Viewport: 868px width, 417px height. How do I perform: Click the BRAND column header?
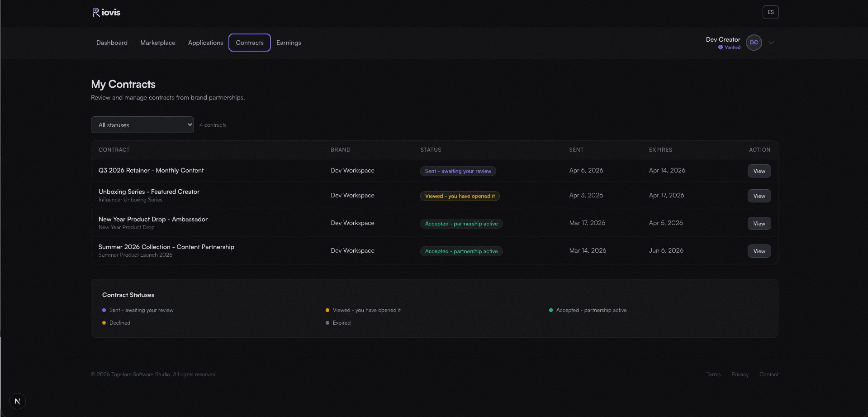pos(340,150)
